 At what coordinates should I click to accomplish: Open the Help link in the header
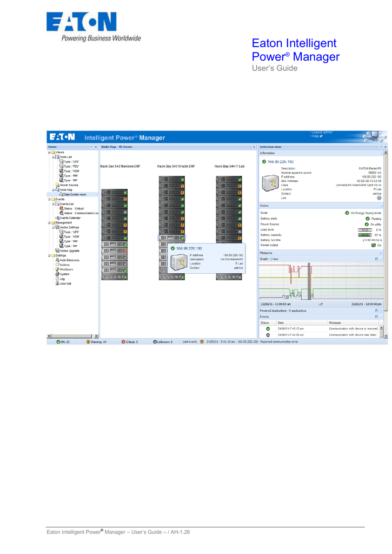tap(316, 136)
